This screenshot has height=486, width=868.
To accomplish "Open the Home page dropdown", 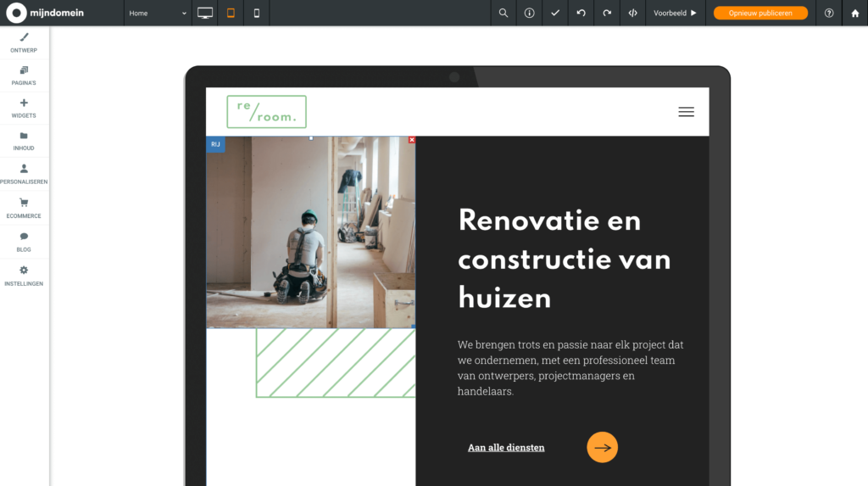I will (x=158, y=13).
